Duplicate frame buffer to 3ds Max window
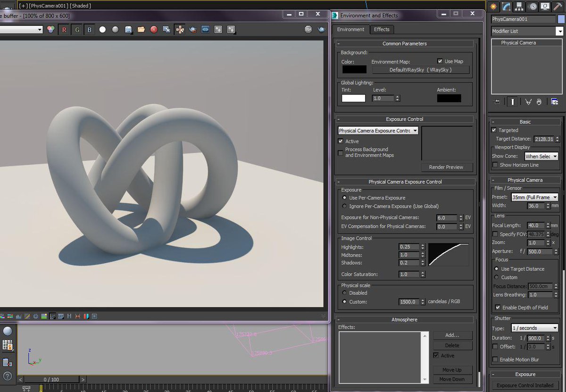This screenshot has width=566, height=392. 166,30
